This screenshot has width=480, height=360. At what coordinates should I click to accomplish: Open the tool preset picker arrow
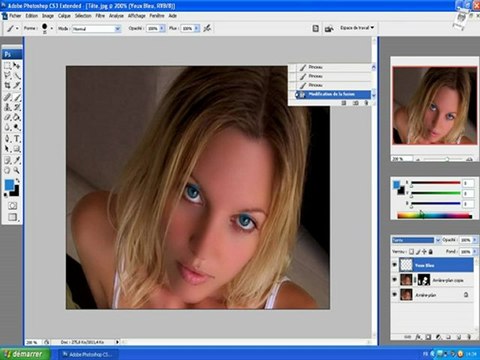17,29
